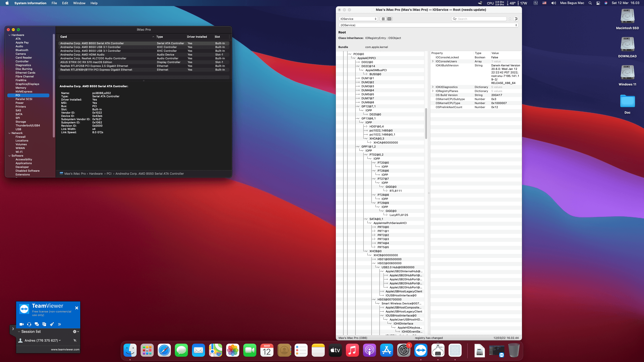This screenshot has height=362, width=644.
Task: Switch IORegistryExplorer to list outline view
Action: pyautogui.click(x=383, y=19)
